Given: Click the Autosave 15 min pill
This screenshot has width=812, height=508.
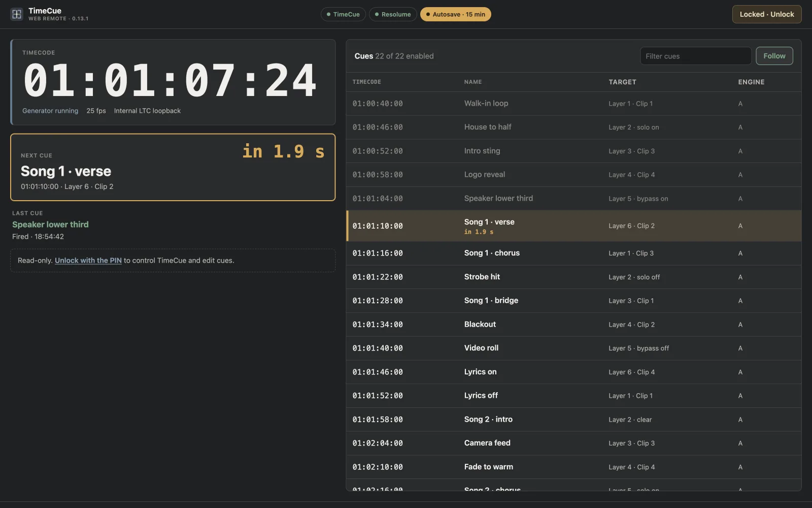Looking at the screenshot, I should pos(455,14).
